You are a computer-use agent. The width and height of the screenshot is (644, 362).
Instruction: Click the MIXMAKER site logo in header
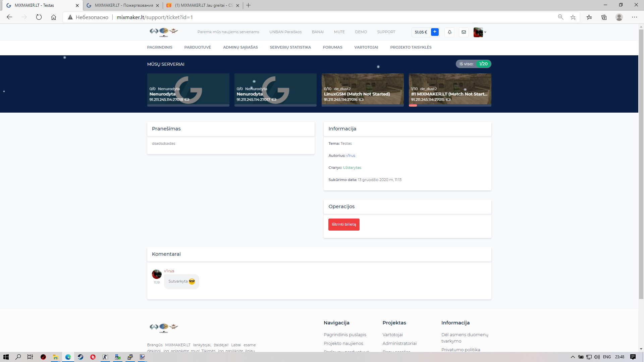pos(164,32)
